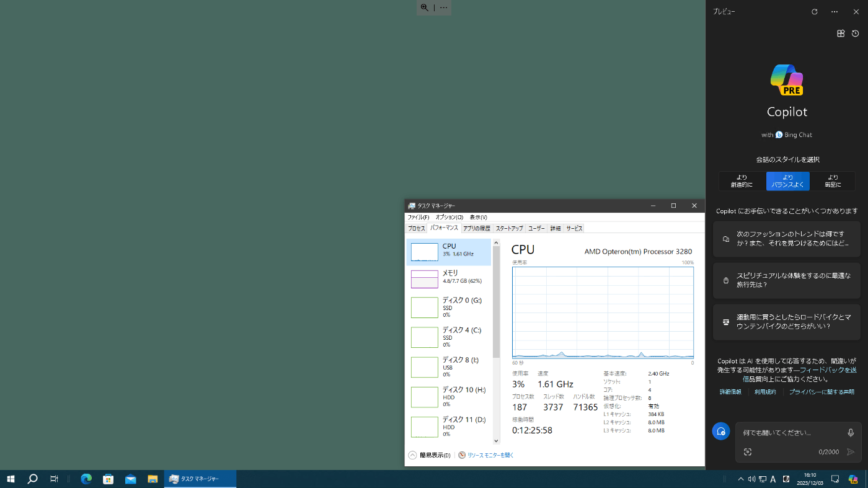This screenshot has height=488, width=868.
Task: Open the リソース モニターを開く link
Action: click(x=490, y=455)
